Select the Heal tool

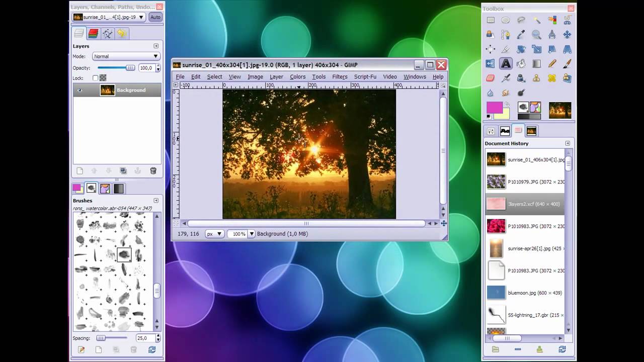tap(552, 78)
